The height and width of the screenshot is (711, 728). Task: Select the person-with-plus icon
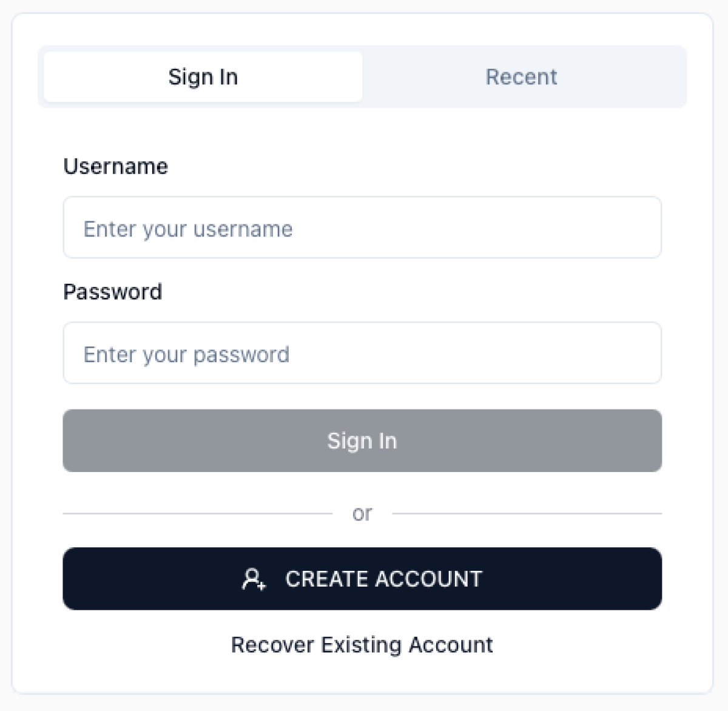(x=254, y=579)
